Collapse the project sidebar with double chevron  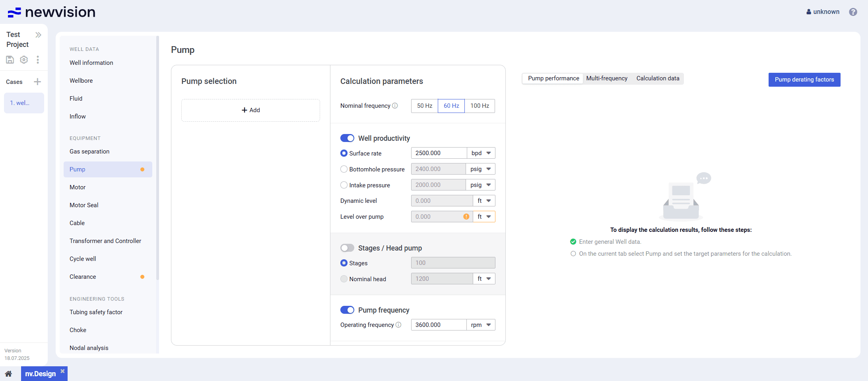click(x=38, y=35)
